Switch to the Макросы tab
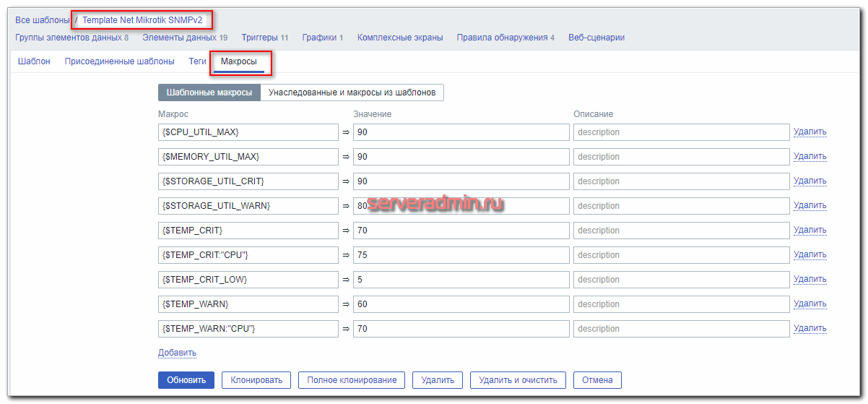 (x=239, y=62)
